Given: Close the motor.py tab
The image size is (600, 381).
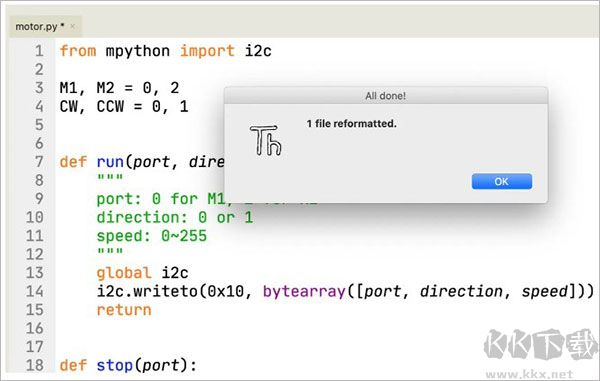Looking at the screenshot, I should click(x=73, y=26).
